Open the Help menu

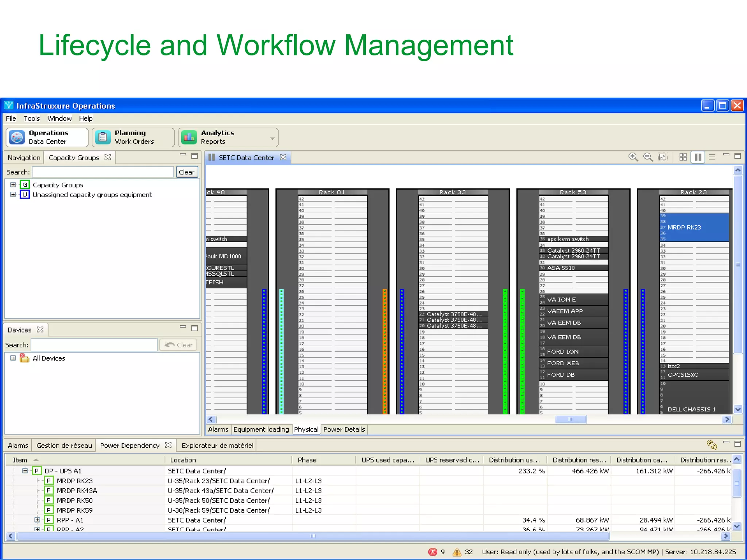coord(86,118)
